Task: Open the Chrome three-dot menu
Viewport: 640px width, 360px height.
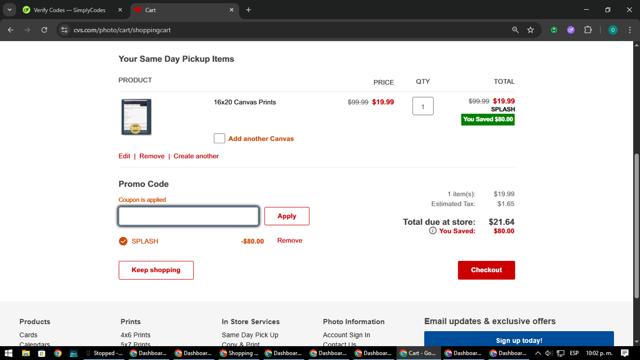Action: tap(630, 30)
